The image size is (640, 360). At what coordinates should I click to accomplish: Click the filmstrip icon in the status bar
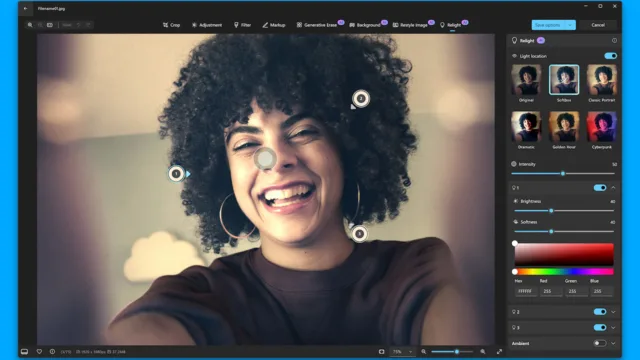[x=24, y=351]
